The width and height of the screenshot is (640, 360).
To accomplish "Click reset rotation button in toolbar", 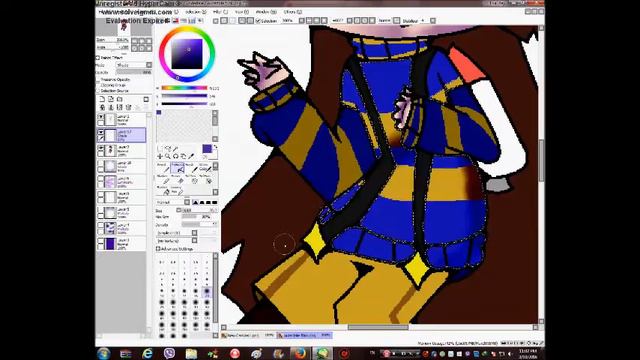I will tap(372, 20).
